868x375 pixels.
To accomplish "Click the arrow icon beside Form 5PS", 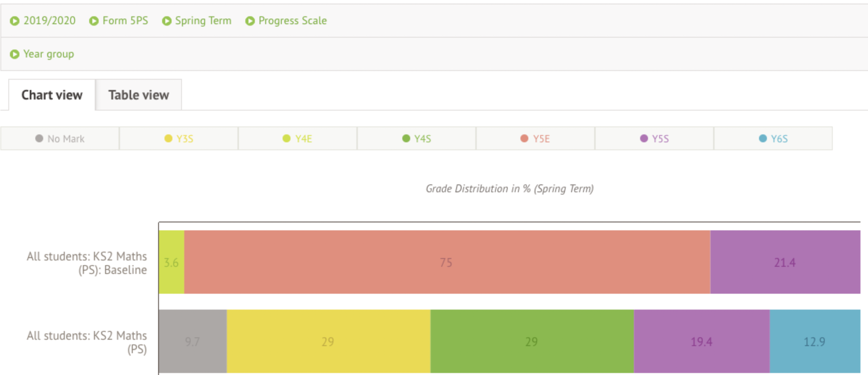I will pyautogui.click(x=94, y=21).
